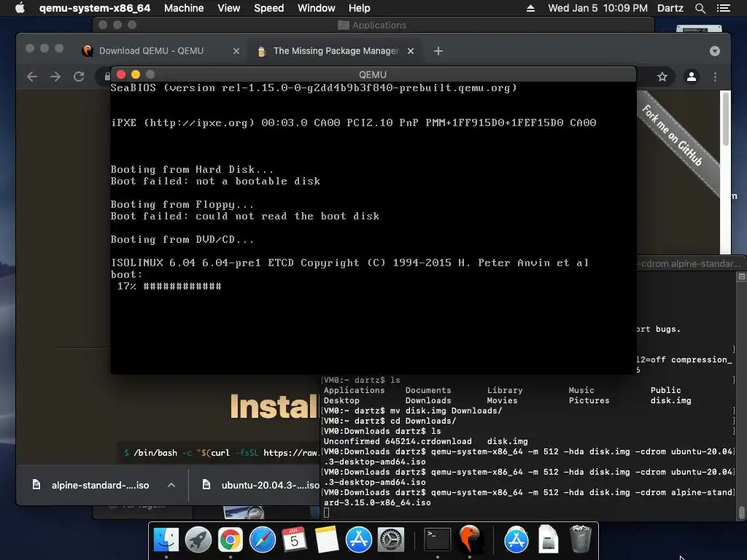The width and height of the screenshot is (747, 560).
Task: Open Notes from the Dock
Action: pos(326,540)
